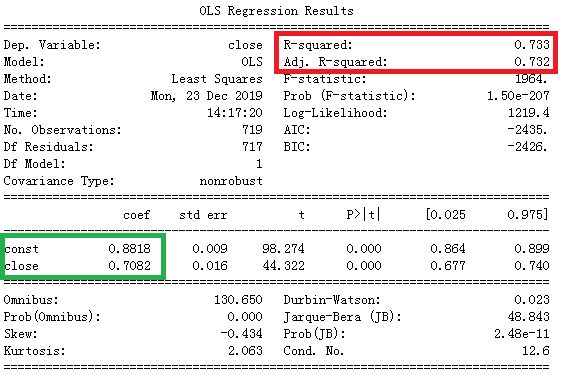Click the Dep. Variable label
569x383 pixels.
[x=52, y=45]
